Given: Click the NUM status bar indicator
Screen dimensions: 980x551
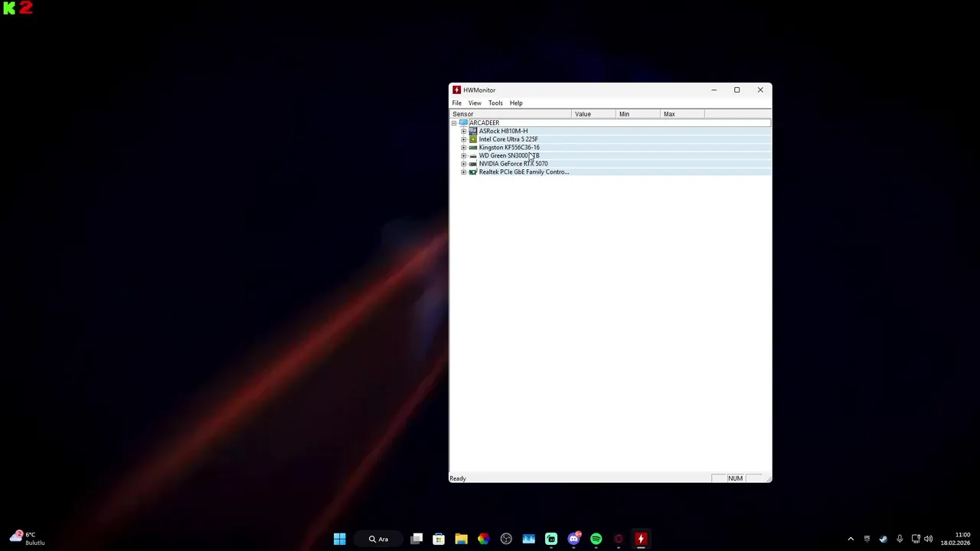Looking at the screenshot, I should tap(735, 478).
